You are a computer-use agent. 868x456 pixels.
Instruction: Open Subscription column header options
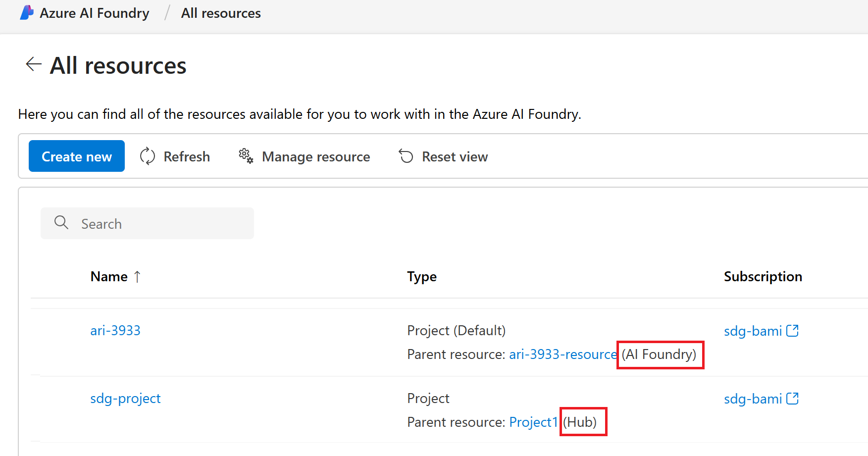(x=763, y=276)
